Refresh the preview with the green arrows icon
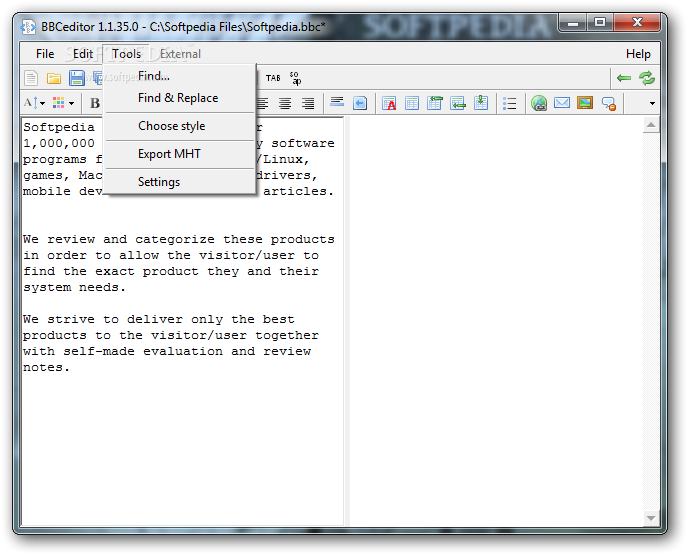The image size is (688, 555). [647, 78]
